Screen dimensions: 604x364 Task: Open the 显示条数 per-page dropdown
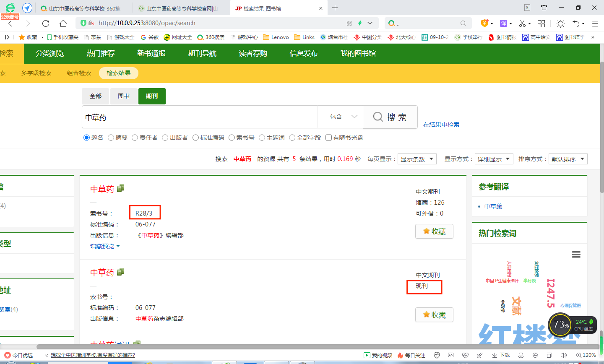pos(417,159)
